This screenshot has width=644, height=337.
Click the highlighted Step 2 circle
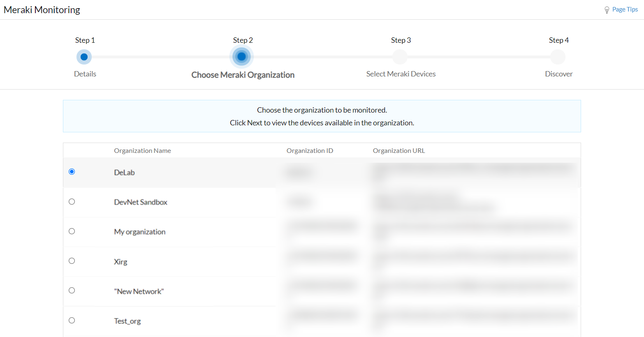coord(242,57)
